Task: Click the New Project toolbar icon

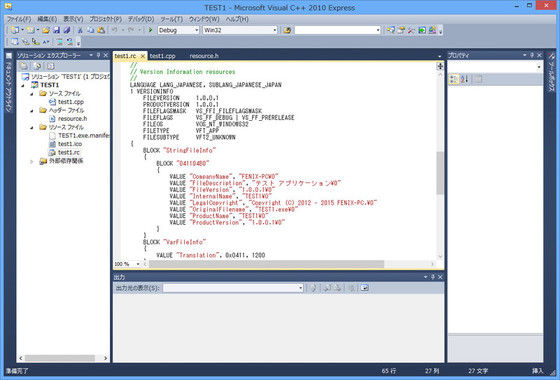Action: coord(15,30)
